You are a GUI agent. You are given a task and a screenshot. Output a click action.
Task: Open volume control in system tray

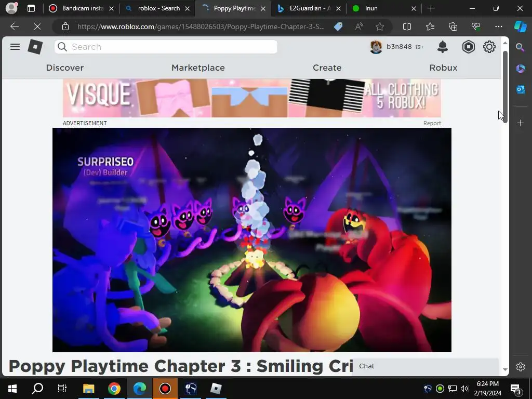pyautogui.click(x=464, y=389)
